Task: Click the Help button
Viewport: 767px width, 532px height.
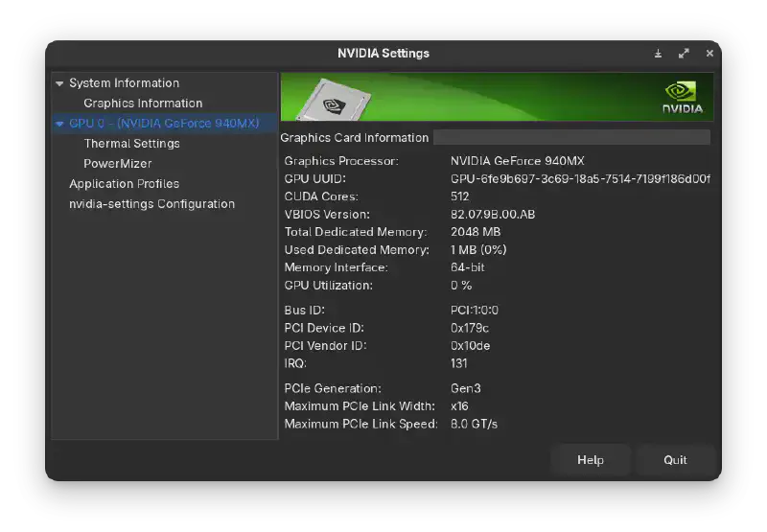Action: pos(591,460)
